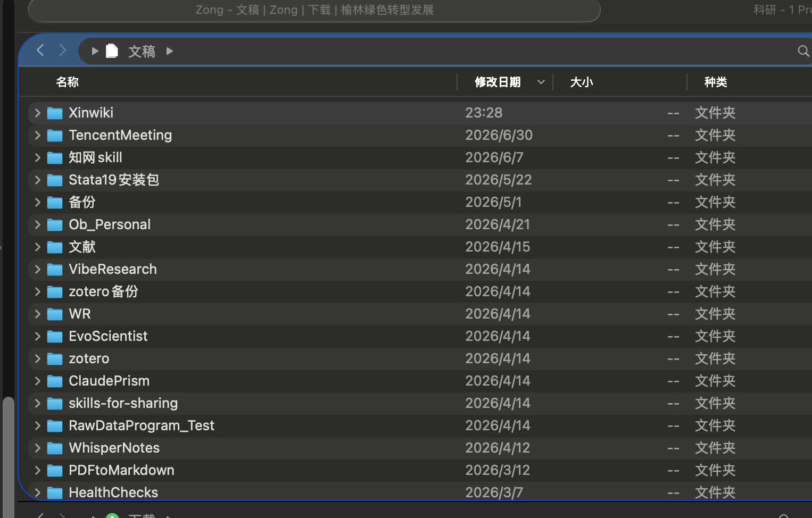Sort by the 种类 column header
Image resolution: width=812 pixels, height=518 pixels.
pyautogui.click(x=716, y=82)
